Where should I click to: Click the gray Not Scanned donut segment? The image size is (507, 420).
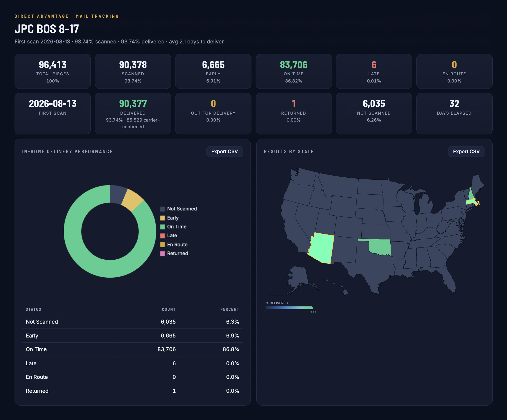tap(118, 194)
